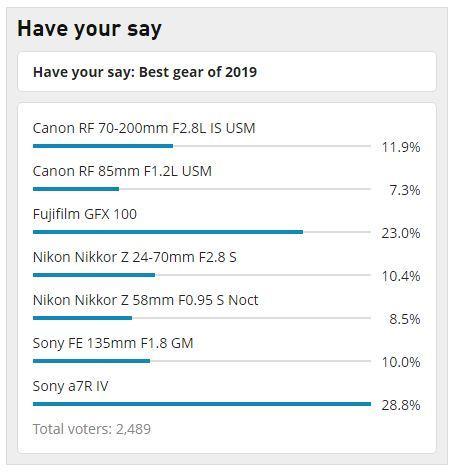The width and height of the screenshot is (454, 472).
Task: Click the 23.0% percentage label
Action: pyautogui.click(x=401, y=233)
